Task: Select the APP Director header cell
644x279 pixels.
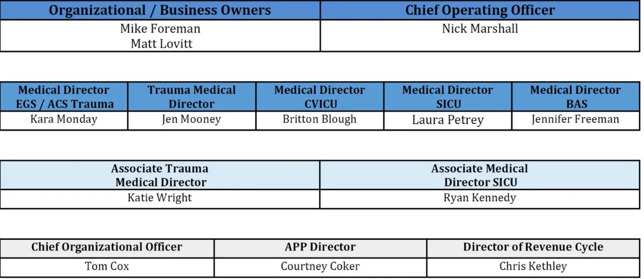Action: [x=320, y=248]
